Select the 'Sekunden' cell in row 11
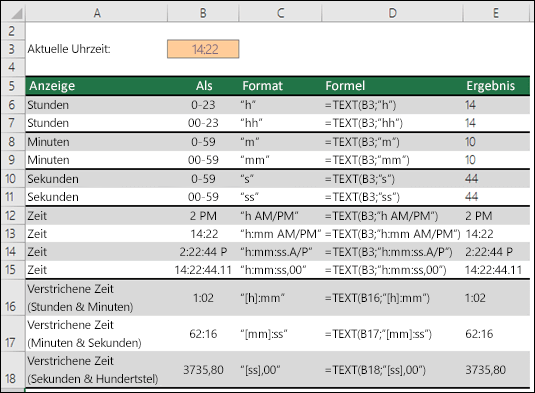 tap(97, 197)
